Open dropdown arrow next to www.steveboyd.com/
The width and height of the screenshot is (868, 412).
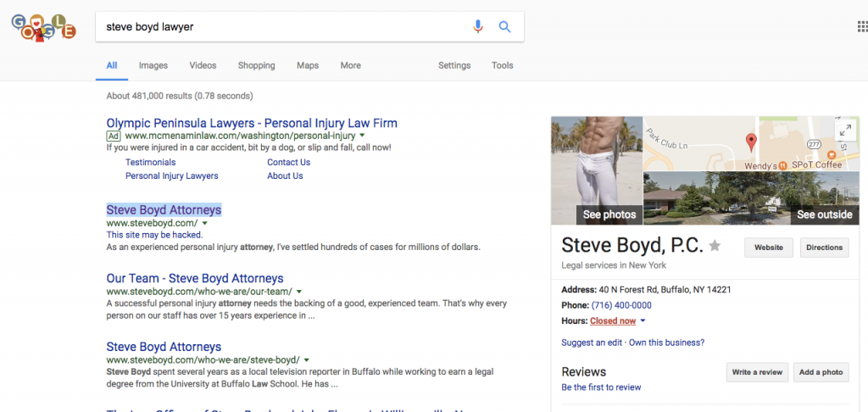(x=205, y=223)
